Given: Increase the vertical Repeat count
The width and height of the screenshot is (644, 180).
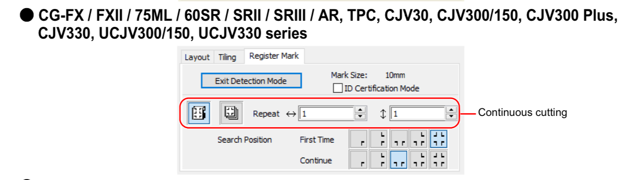Looking at the screenshot, I should coord(451,111).
